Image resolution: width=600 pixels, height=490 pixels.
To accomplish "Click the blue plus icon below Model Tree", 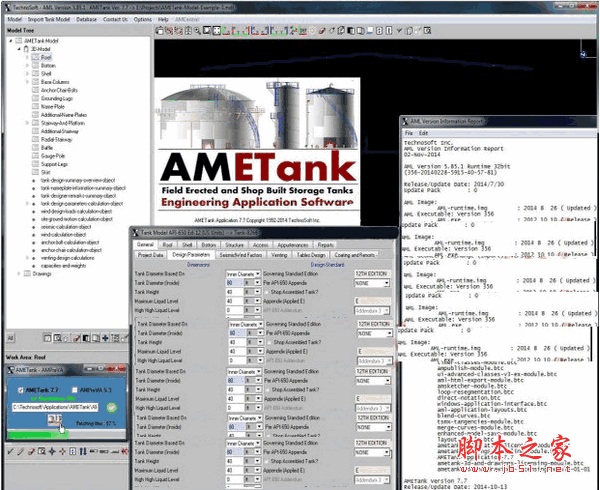I will pos(105,338).
